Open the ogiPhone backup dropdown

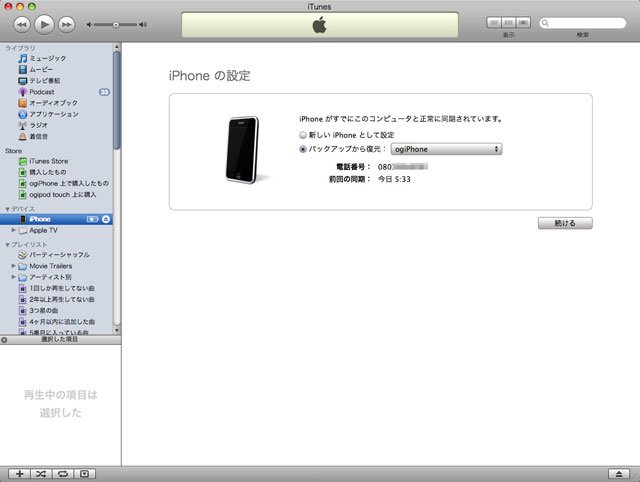click(447, 149)
